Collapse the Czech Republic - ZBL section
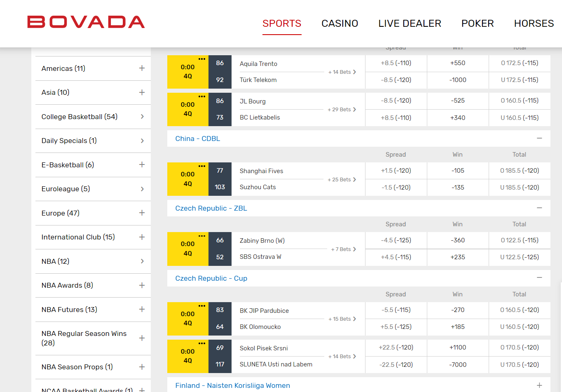562x392 pixels. point(539,208)
